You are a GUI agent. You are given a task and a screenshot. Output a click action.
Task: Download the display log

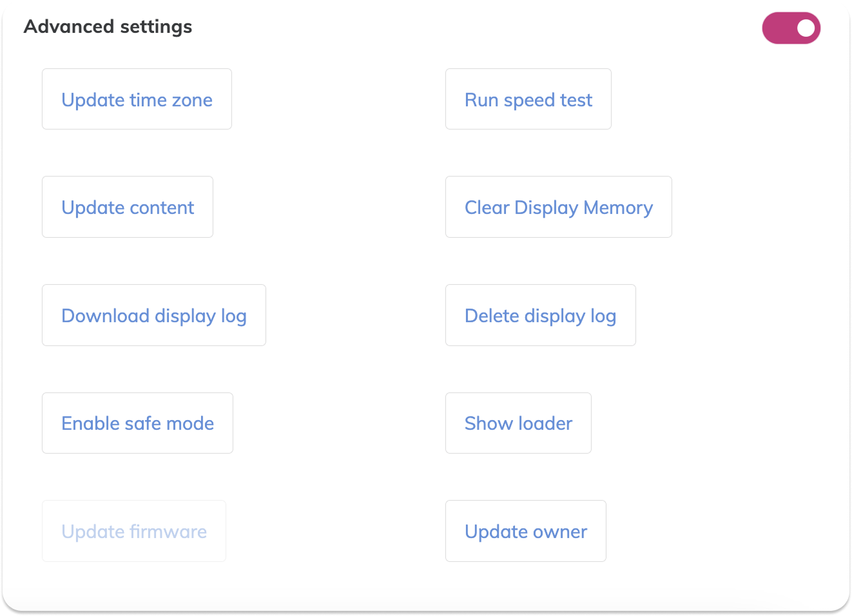[154, 315]
